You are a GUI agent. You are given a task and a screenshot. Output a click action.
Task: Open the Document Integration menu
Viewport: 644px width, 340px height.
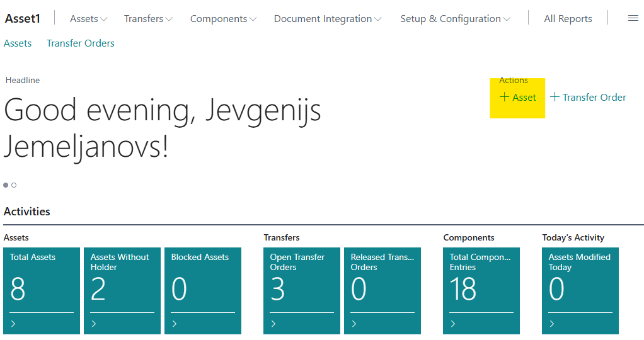point(328,19)
